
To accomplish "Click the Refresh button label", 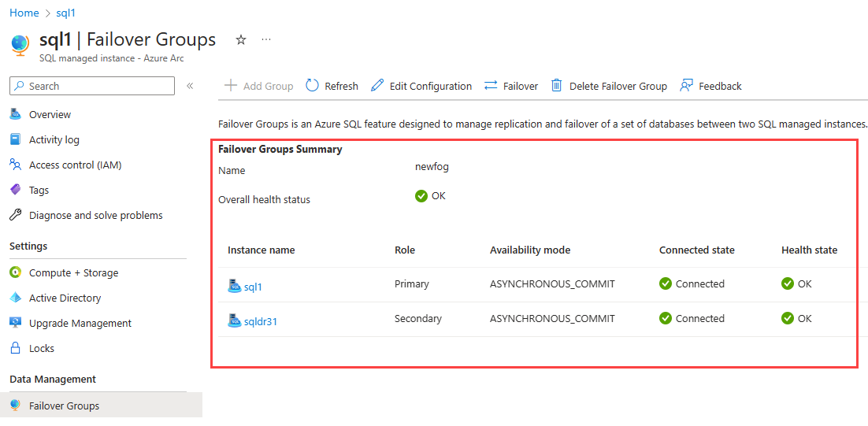I will 341,87.
